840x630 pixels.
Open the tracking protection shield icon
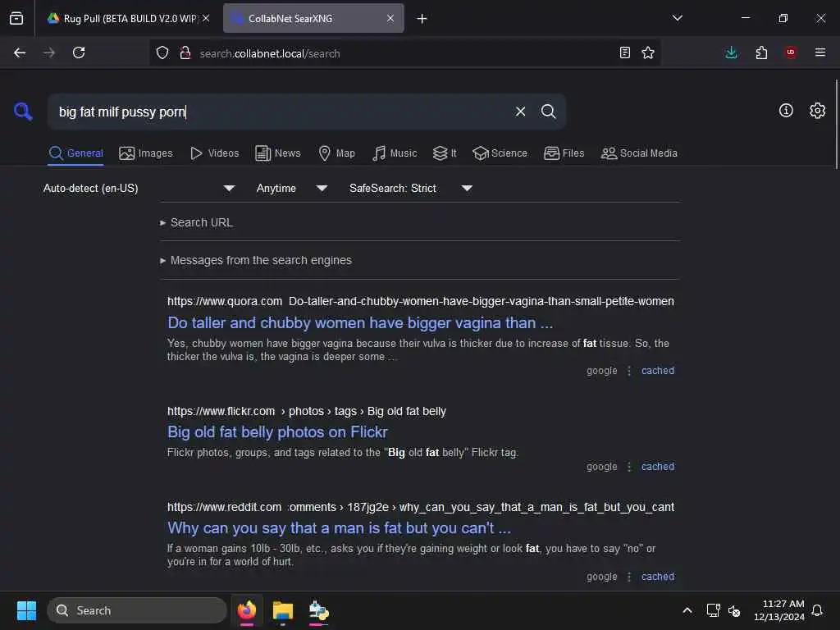(162, 52)
